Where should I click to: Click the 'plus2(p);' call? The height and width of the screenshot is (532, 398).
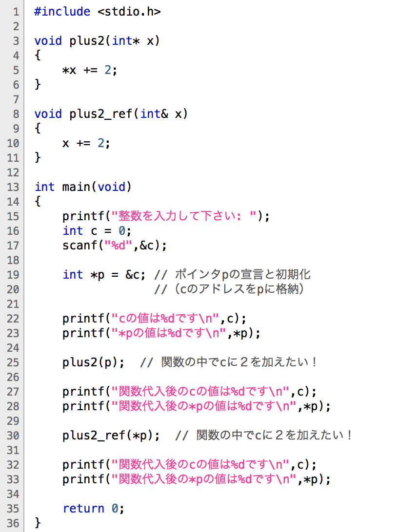[93, 362]
